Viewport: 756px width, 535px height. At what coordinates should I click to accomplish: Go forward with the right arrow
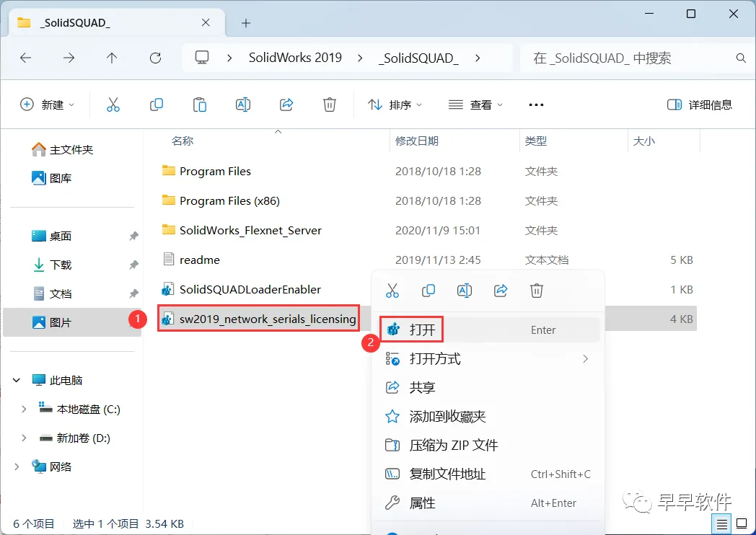[x=69, y=58]
